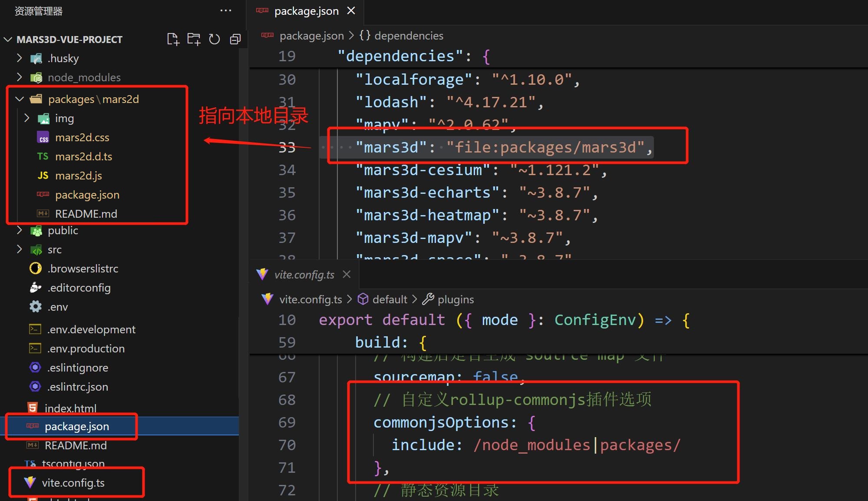868x501 pixels.
Task: Click the terminal icon beside .env.production
Action: (35, 348)
